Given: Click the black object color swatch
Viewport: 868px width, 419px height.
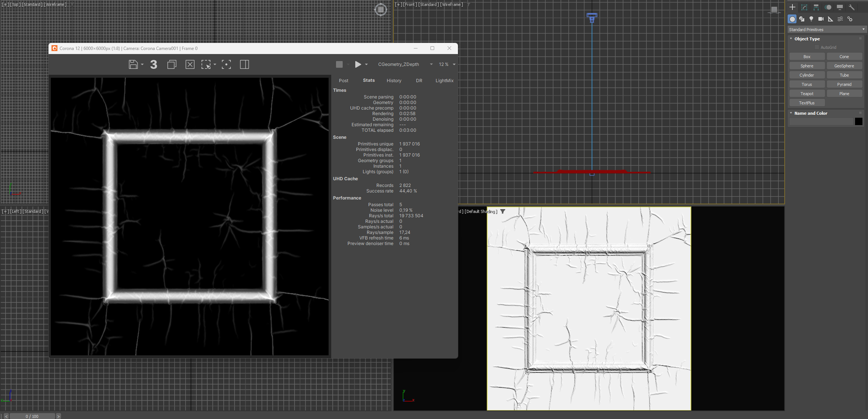Looking at the screenshot, I should (858, 121).
